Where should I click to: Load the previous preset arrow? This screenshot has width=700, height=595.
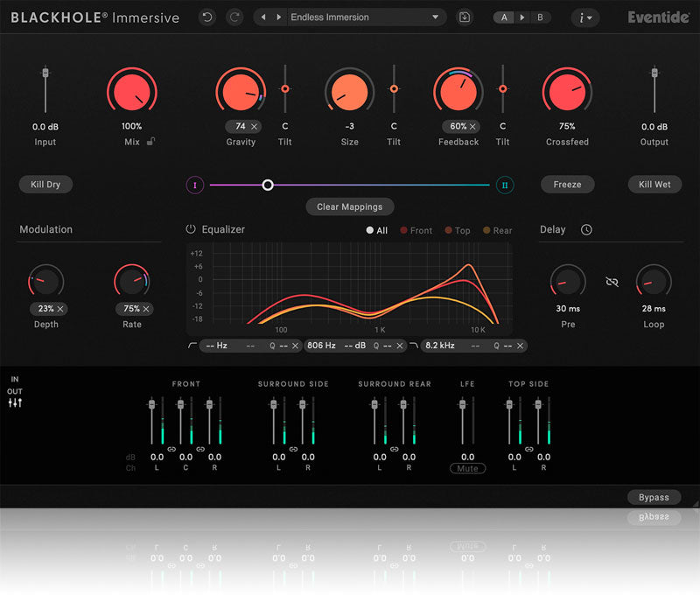tap(263, 17)
